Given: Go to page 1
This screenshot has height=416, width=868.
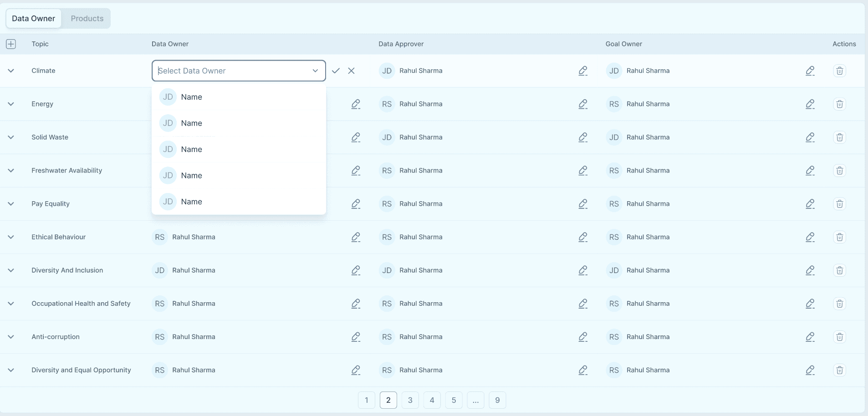Looking at the screenshot, I should pyautogui.click(x=367, y=400).
